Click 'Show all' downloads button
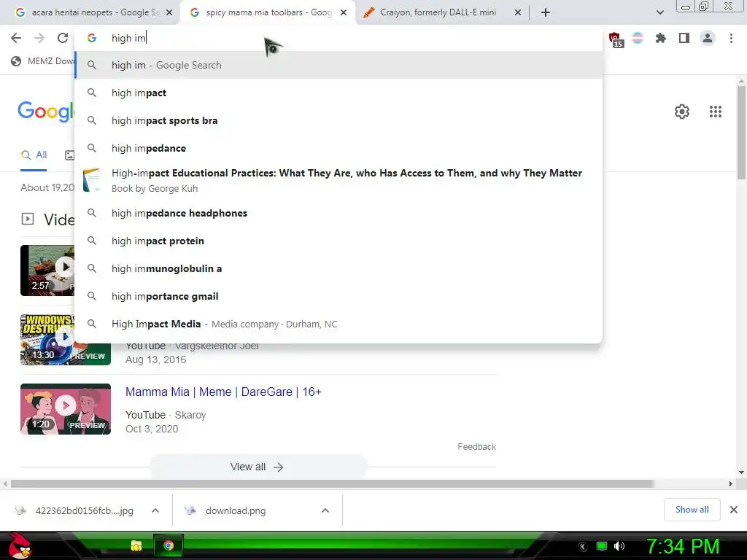747x560 pixels. (692, 510)
